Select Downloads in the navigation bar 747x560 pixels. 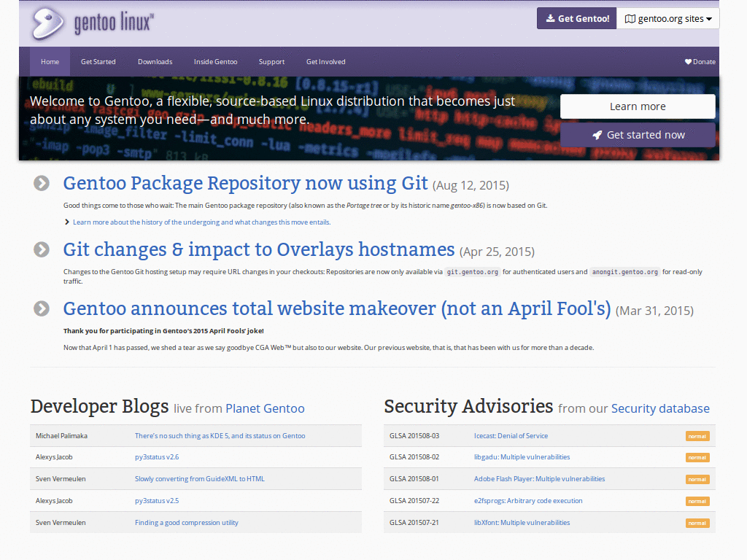[x=155, y=62]
